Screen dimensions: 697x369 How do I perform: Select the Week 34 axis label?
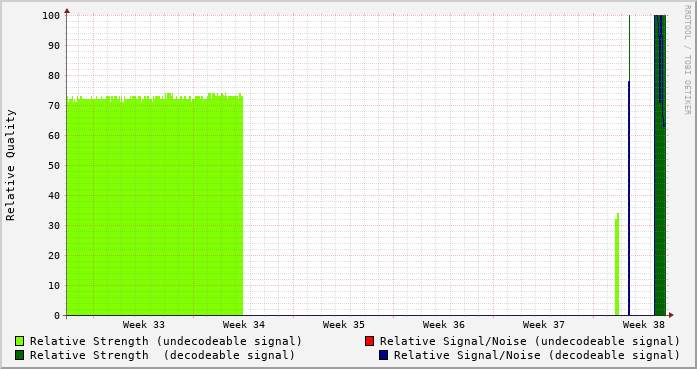point(244,325)
